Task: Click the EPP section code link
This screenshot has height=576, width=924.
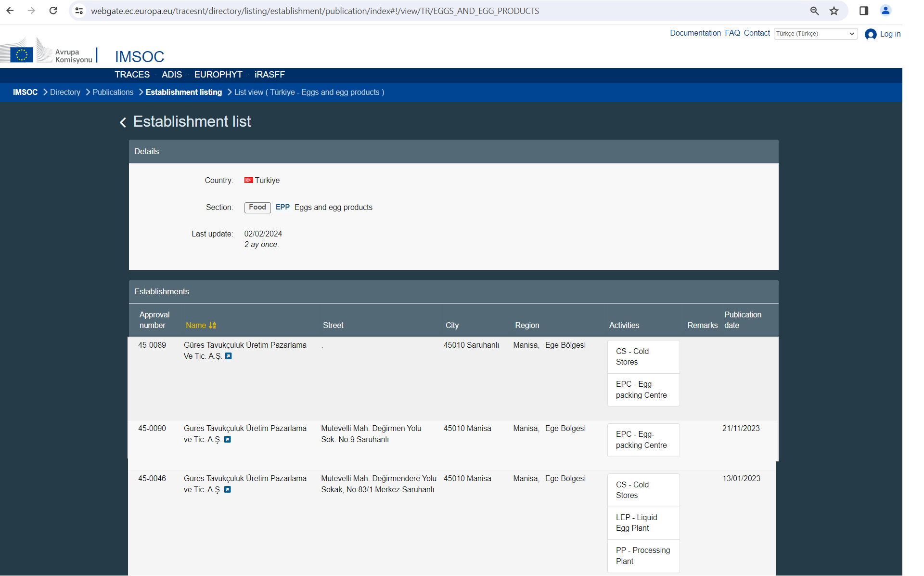Action: 282,207
